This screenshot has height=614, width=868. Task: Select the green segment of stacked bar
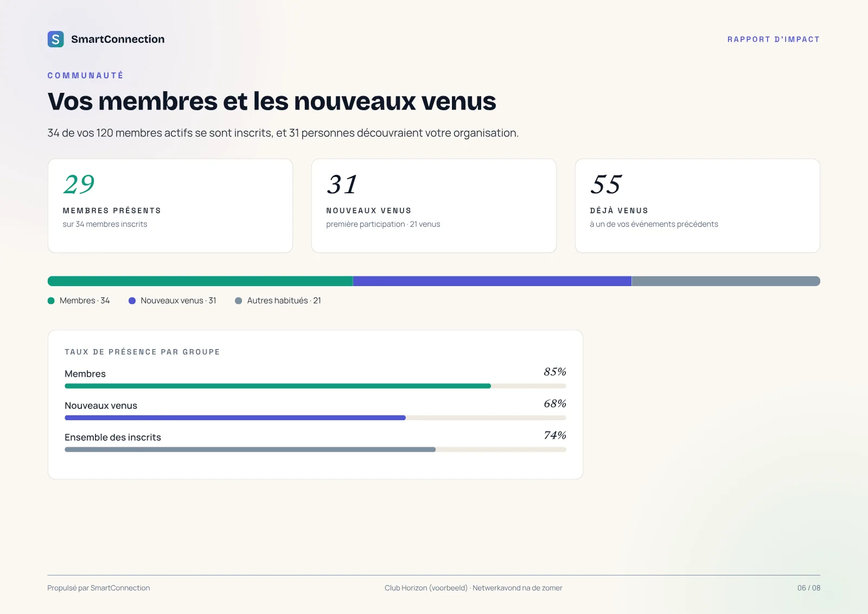pos(200,281)
